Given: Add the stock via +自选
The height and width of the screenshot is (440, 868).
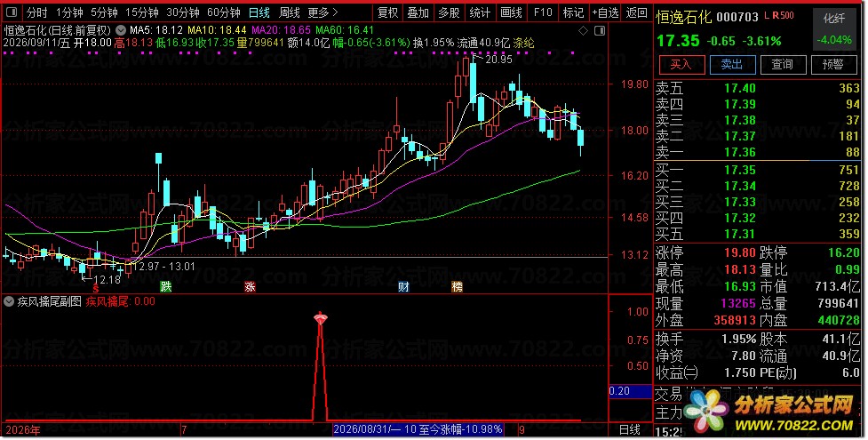Looking at the screenshot, I should click(x=605, y=12).
